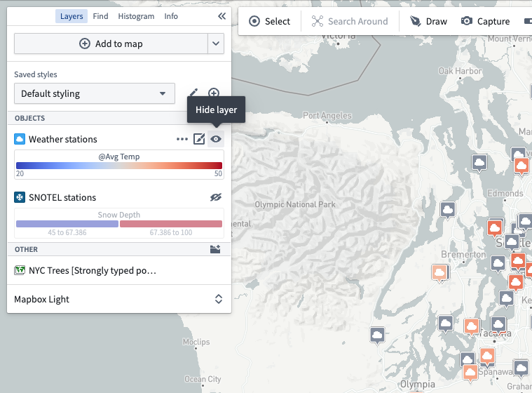Click the OTHER section header
This screenshot has height=393, width=532.
coord(26,249)
